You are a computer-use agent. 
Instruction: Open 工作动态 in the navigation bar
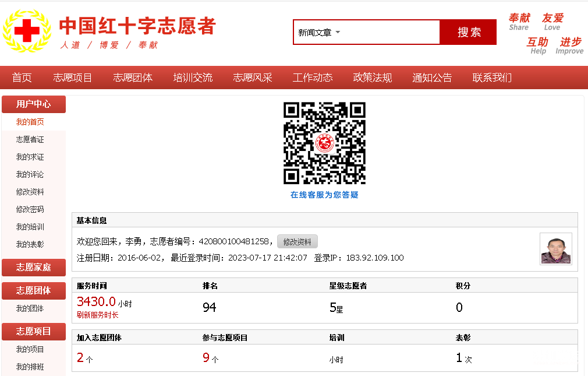coord(313,78)
